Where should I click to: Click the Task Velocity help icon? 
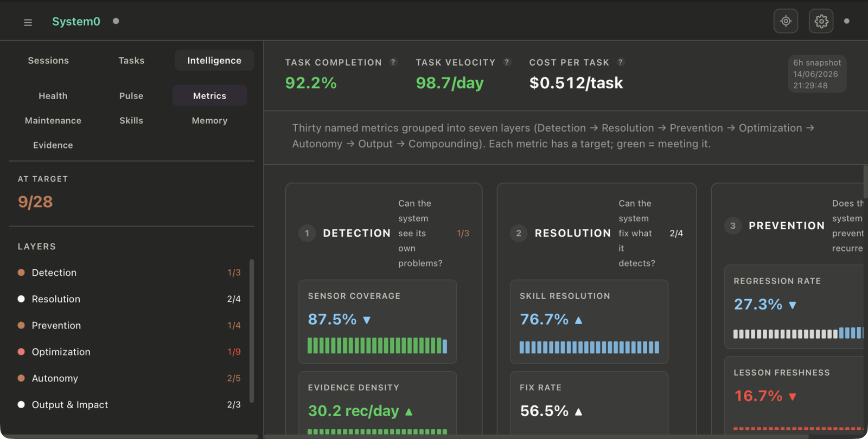507,62
